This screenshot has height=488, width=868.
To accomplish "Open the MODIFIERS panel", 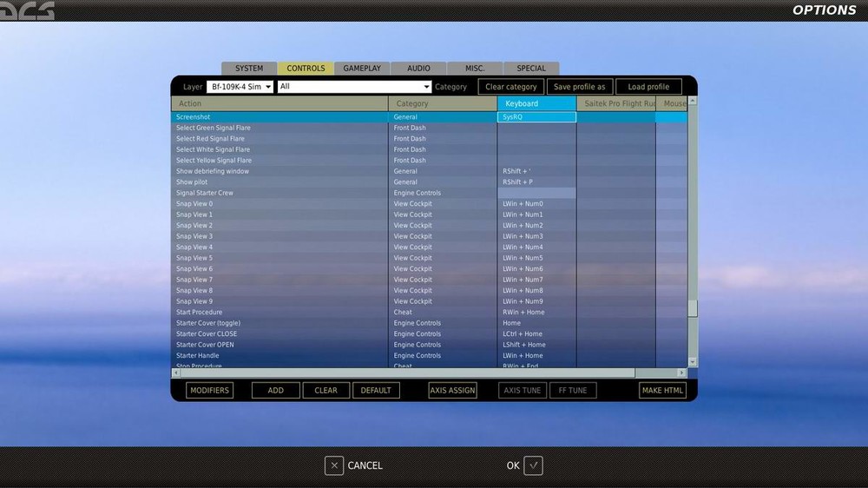I will (209, 390).
